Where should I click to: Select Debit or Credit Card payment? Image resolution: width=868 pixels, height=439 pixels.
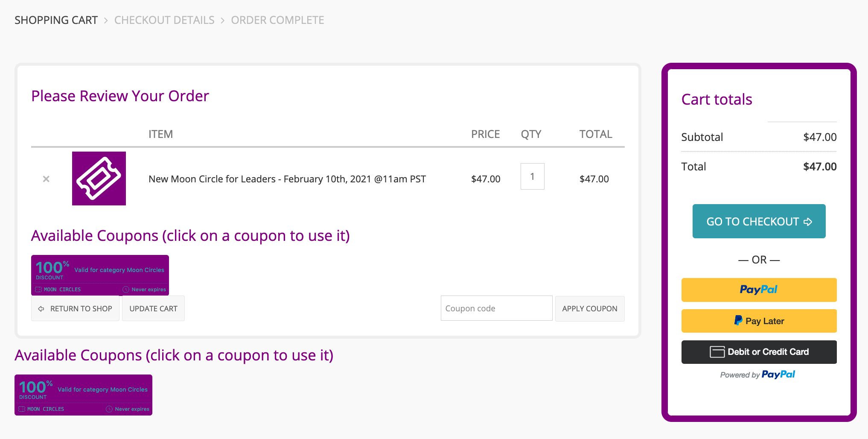(759, 352)
